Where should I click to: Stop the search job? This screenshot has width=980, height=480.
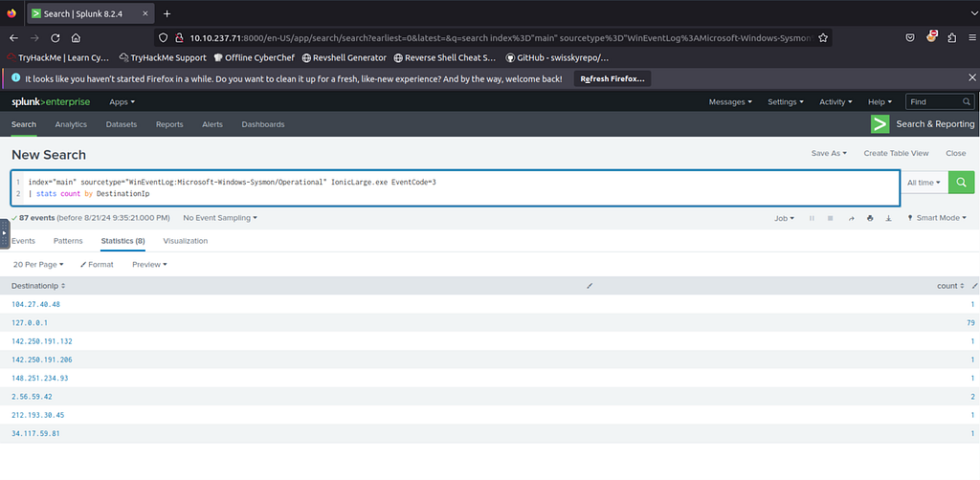(x=831, y=218)
